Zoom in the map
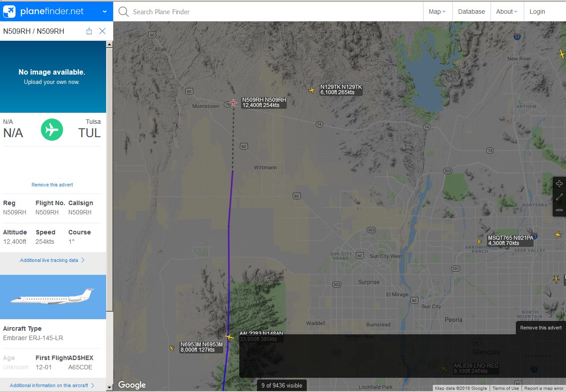Screen dimensions: 566x392 pos(559,183)
